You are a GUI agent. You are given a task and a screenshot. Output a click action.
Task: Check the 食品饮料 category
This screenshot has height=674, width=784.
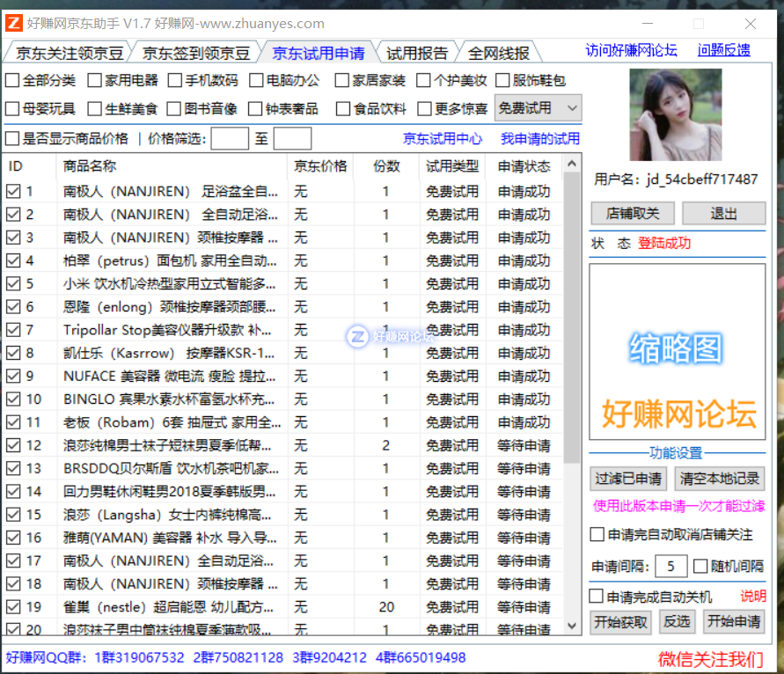tap(343, 108)
